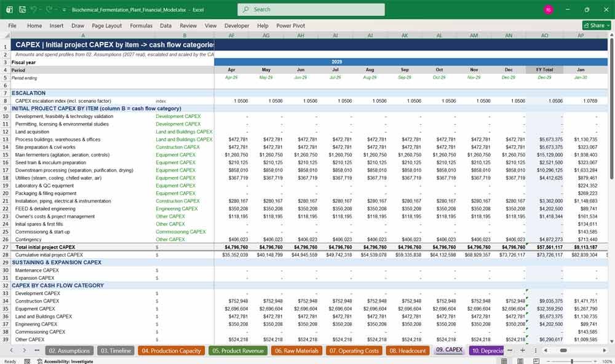The image size is (615, 364).
Task: Click the Save icon in Quick Access Toolbar
Action: pos(22,9)
